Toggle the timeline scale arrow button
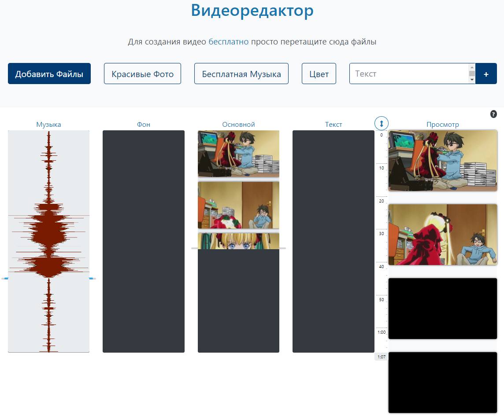Screen dimensions: 504x420 coord(382,123)
